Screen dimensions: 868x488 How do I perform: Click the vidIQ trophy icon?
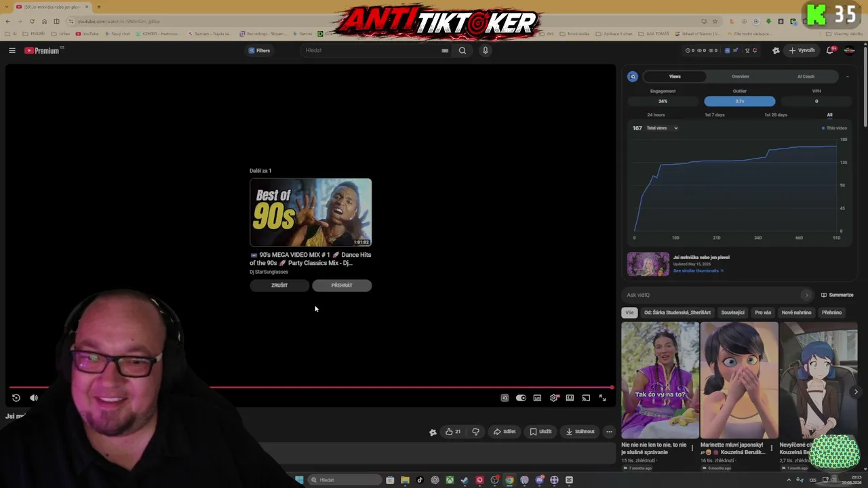pos(747,50)
